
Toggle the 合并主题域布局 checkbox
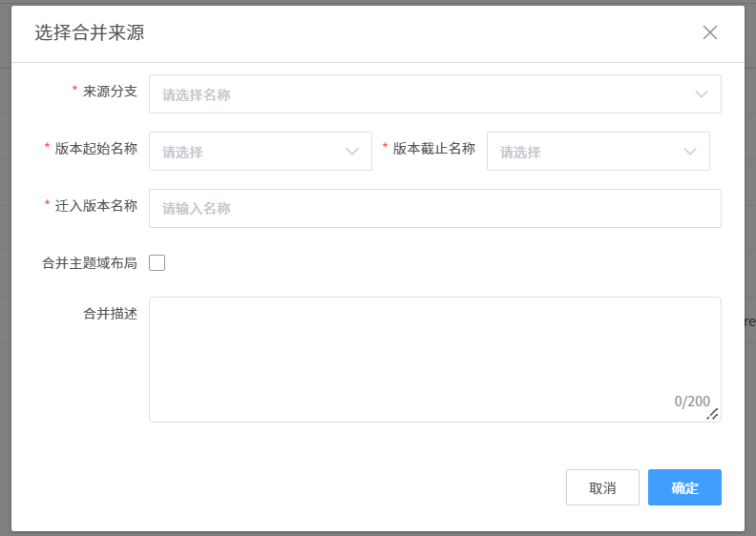[x=157, y=263]
